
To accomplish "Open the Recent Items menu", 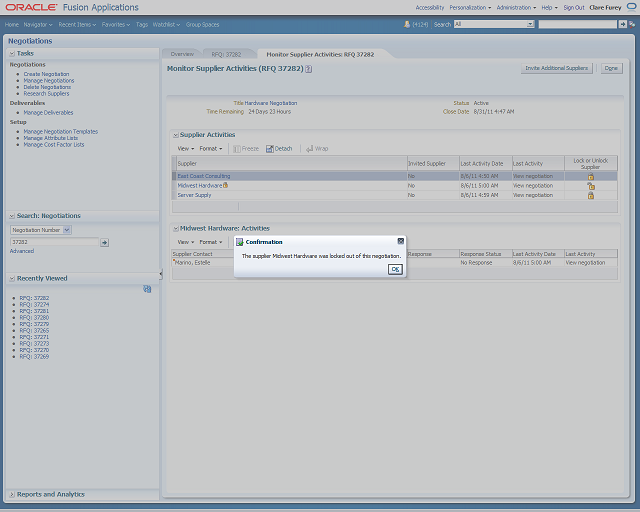I will (77, 24).
